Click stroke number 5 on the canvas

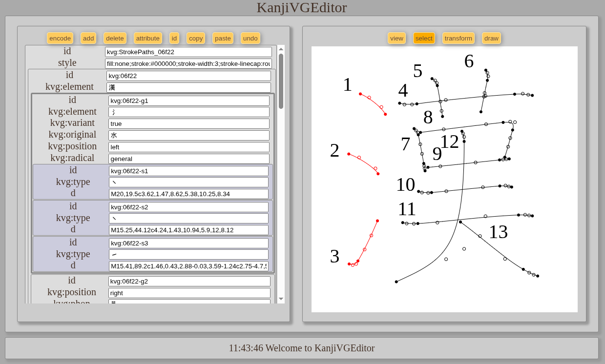(x=417, y=71)
